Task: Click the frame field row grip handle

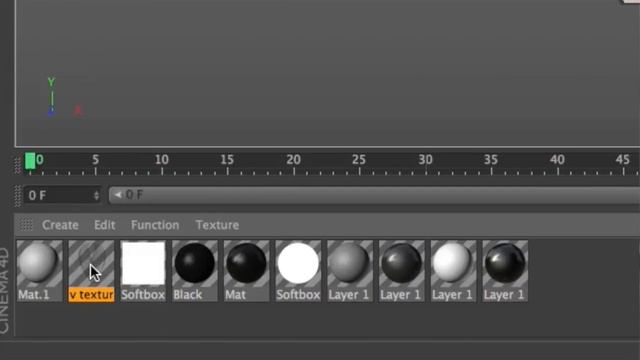Action: pyautogui.click(x=18, y=196)
